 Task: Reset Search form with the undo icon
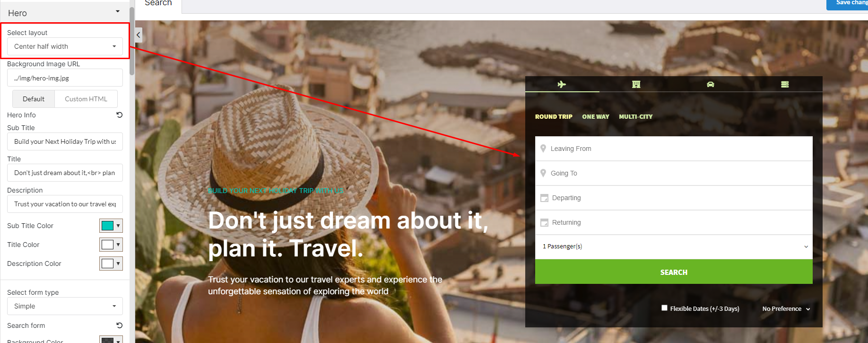pyautogui.click(x=120, y=325)
